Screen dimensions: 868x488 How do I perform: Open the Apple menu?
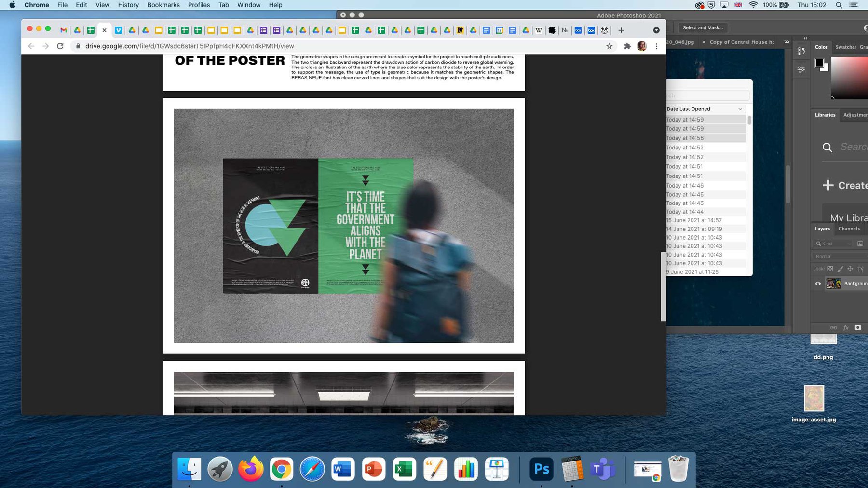[12, 5]
